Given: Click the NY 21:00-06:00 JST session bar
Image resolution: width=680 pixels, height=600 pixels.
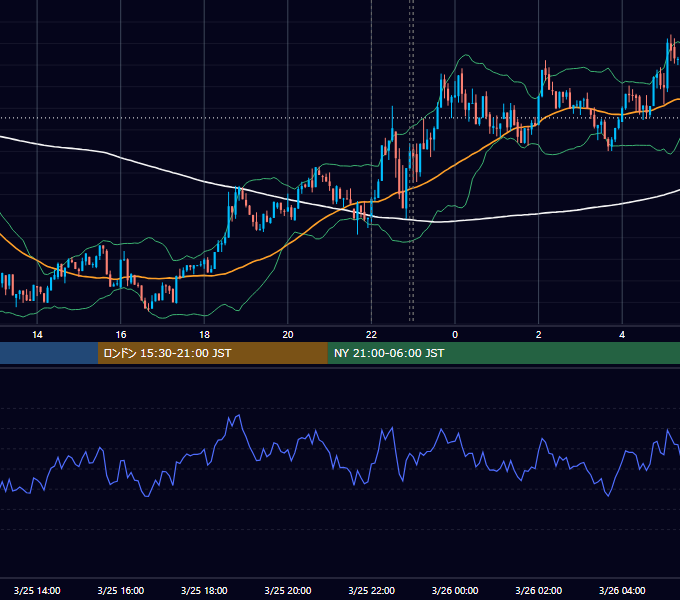Looking at the screenshot, I should pyautogui.click(x=503, y=353).
